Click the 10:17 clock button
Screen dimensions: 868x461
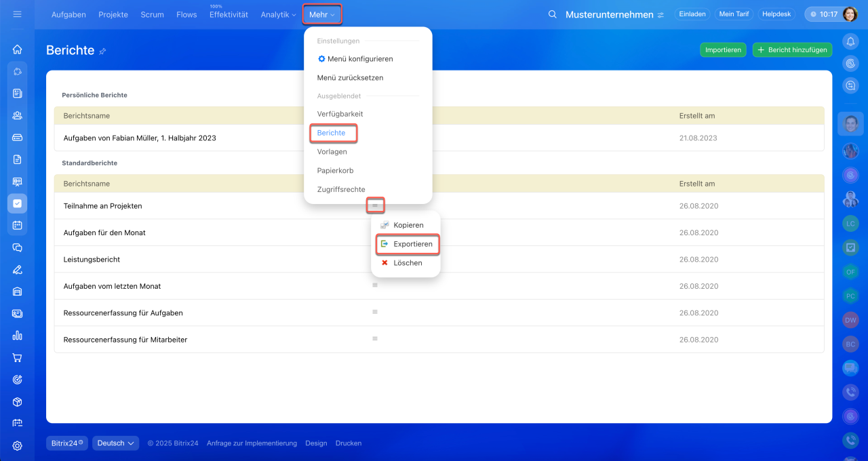[x=824, y=14]
